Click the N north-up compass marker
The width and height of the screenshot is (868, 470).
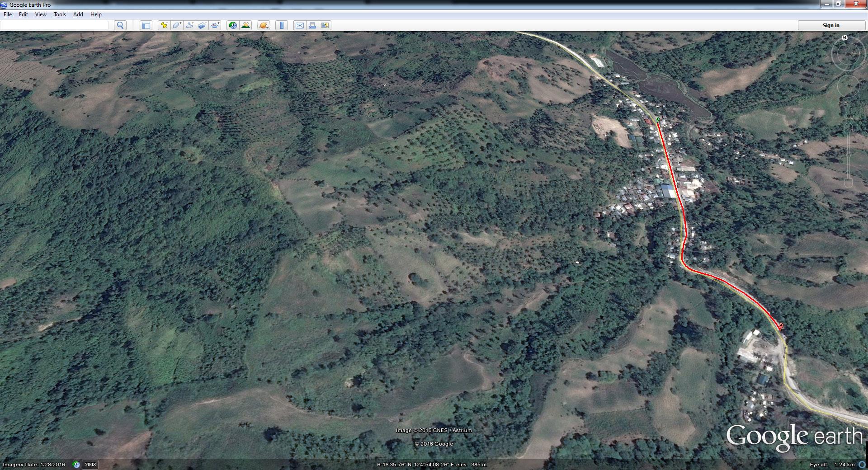(845, 38)
